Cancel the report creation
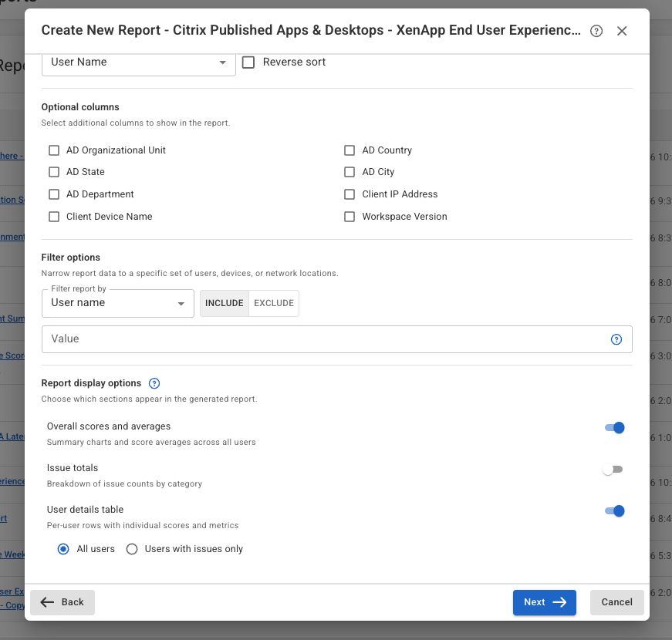 (x=616, y=602)
